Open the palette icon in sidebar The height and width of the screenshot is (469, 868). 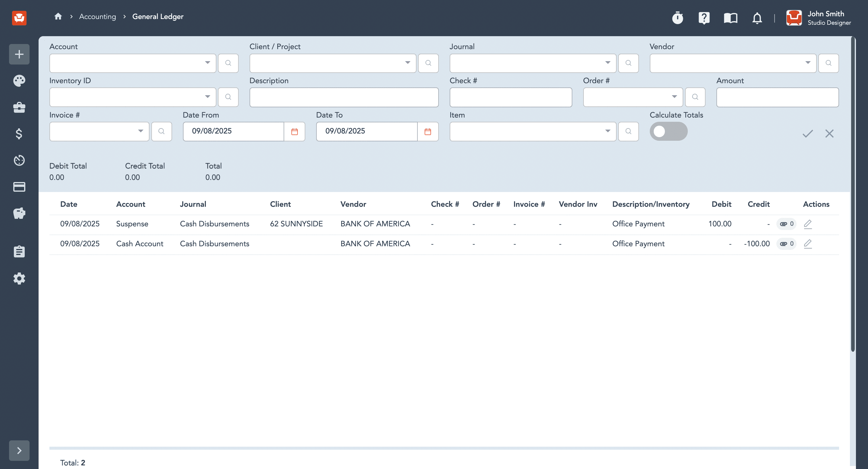(19, 81)
